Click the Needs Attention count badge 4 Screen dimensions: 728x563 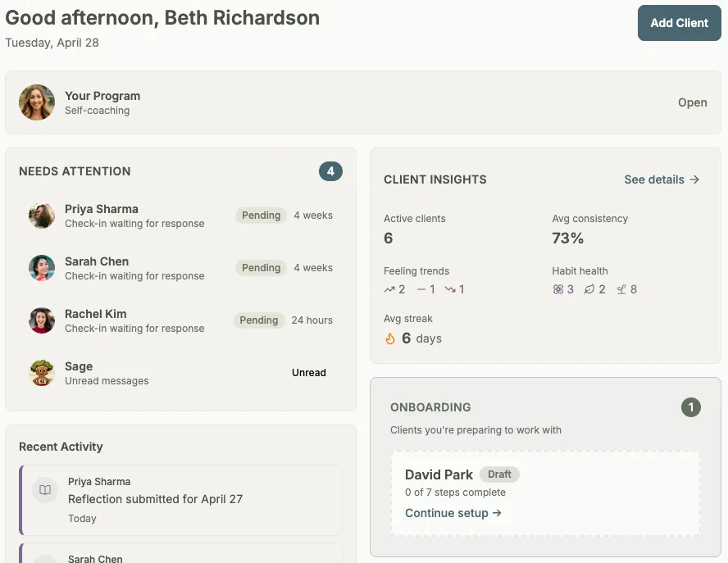tap(330, 171)
